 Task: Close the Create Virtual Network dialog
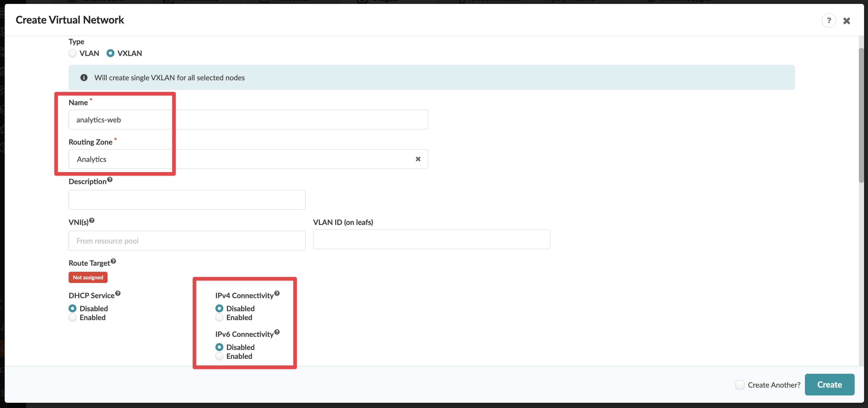point(847,21)
